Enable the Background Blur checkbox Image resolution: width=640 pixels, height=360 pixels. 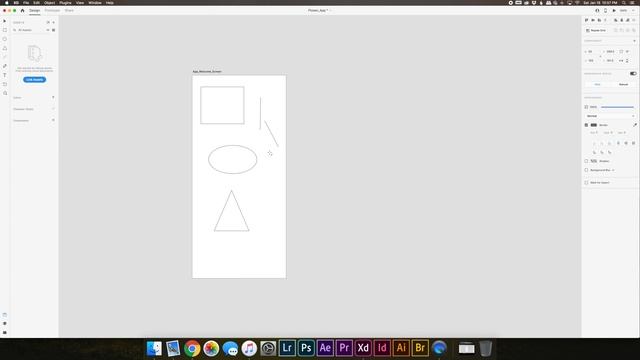[587, 170]
